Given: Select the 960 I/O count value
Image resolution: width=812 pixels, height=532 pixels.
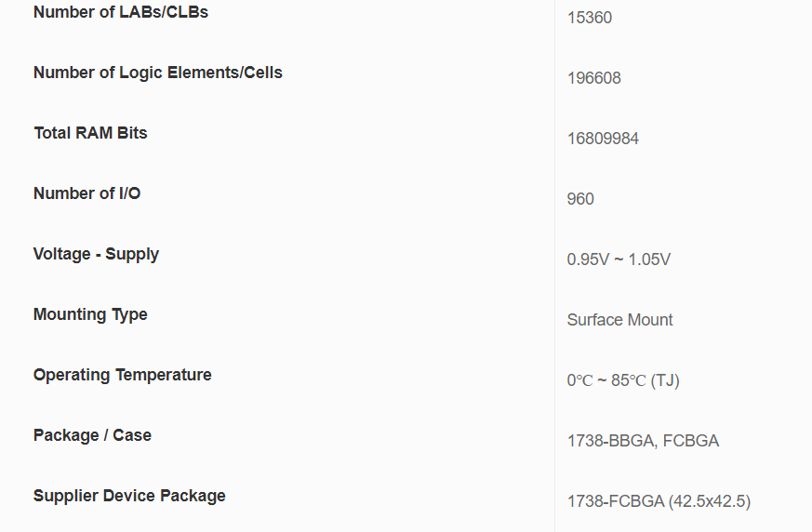Looking at the screenshot, I should click(x=580, y=199).
